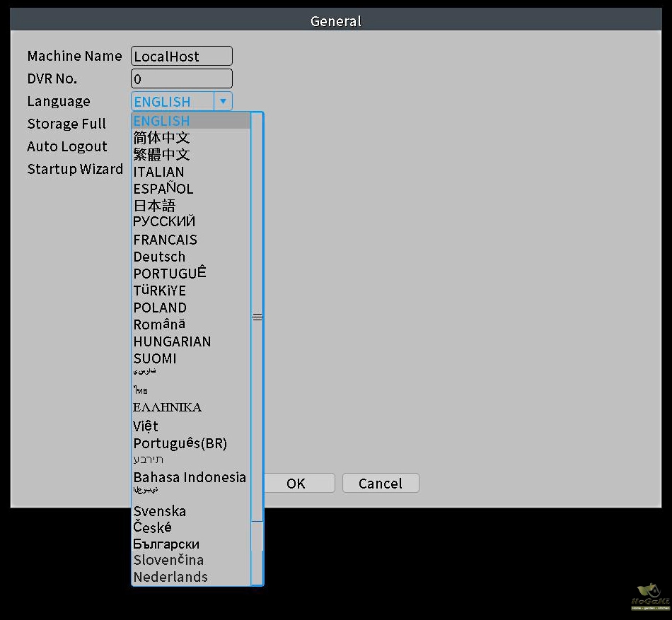Choose TÜRKİYE language option

coord(160,291)
